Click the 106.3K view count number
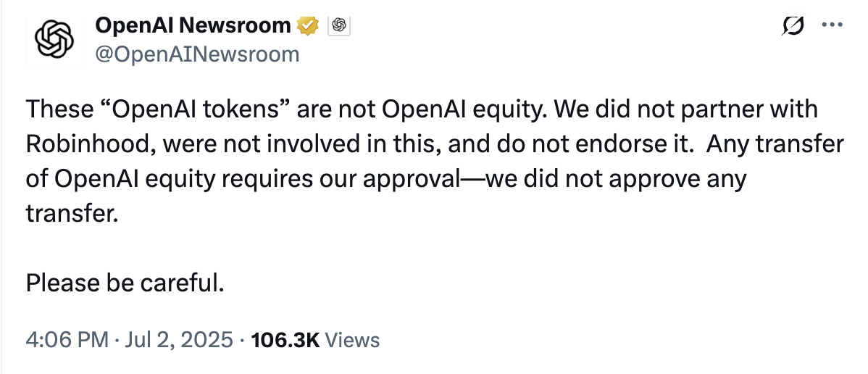The image size is (868, 374). tap(284, 340)
